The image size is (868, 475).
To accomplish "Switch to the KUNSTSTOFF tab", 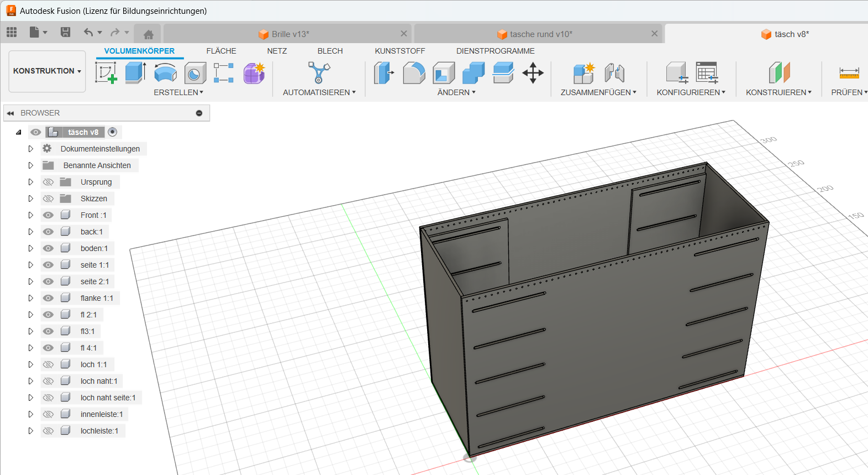I will pyautogui.click(x=400, y=51).
